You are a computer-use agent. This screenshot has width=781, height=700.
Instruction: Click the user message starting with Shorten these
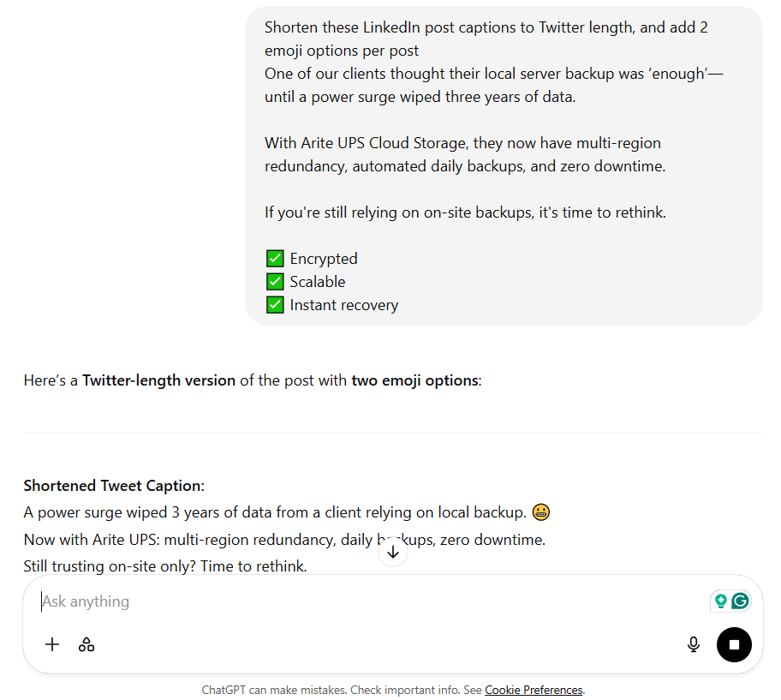(504, 166)
